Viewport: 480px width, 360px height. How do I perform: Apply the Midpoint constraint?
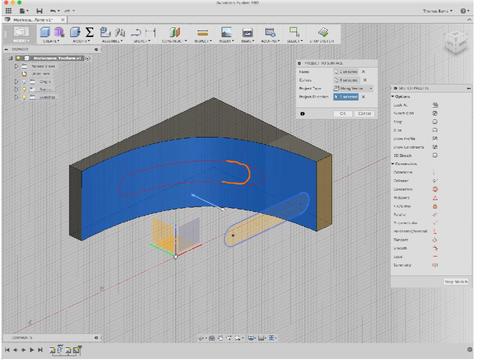435,198
